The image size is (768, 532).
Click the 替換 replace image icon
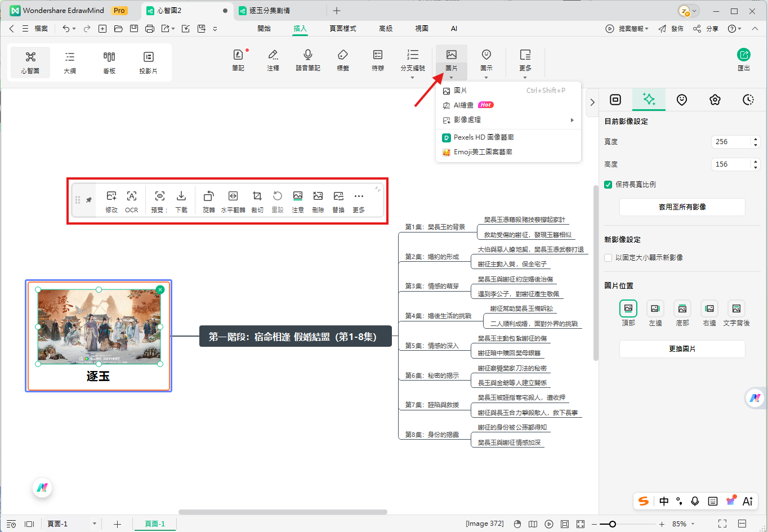(338, 201)
